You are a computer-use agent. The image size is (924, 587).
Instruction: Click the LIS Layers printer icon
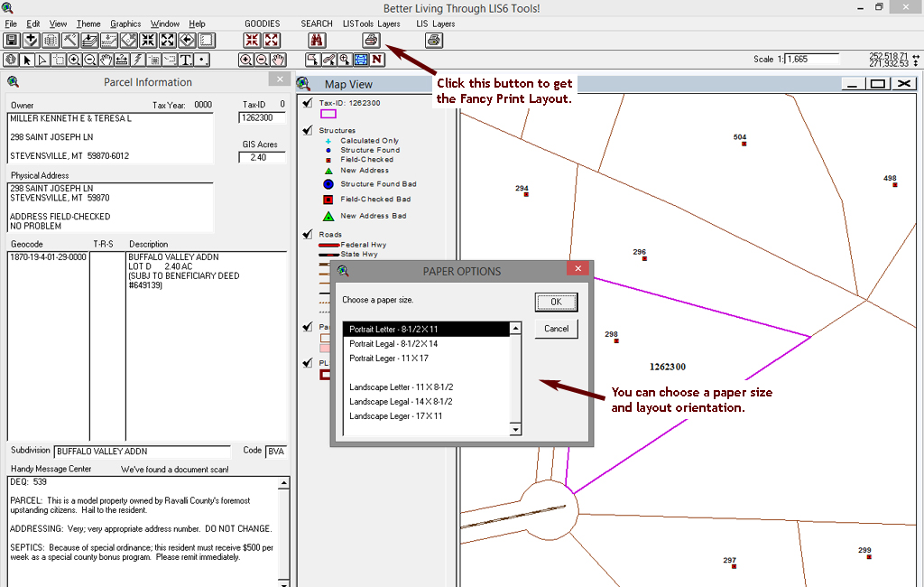point(434,40)
